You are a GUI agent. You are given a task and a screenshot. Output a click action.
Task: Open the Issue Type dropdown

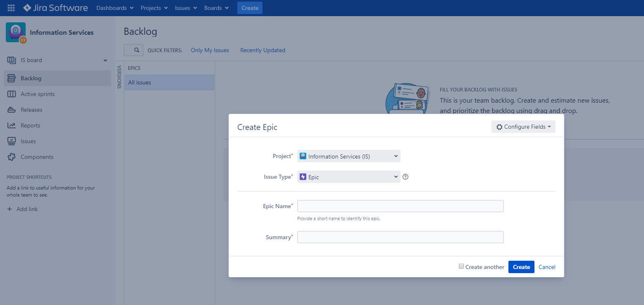click(349, 177)
